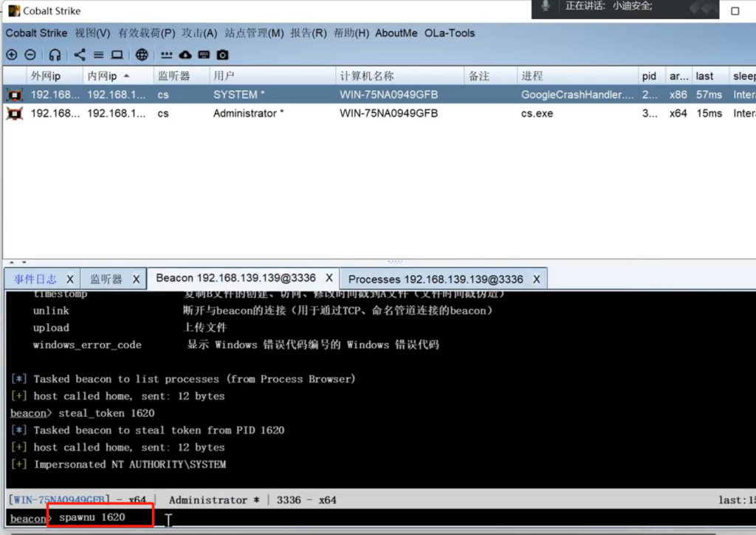756x535 pixels.
Task: Select WIN-75NA0949GFB in the SYSTEM row
Action: pos(388,95)
